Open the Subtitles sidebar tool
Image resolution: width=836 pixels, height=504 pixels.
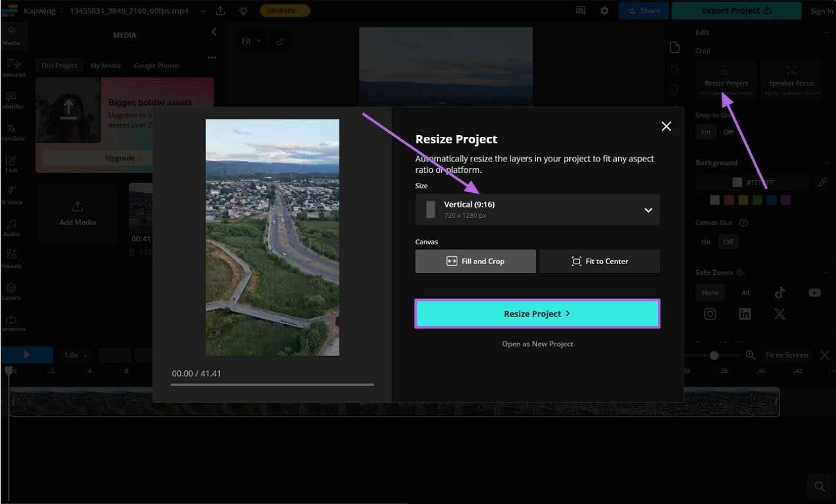(12, 100)
